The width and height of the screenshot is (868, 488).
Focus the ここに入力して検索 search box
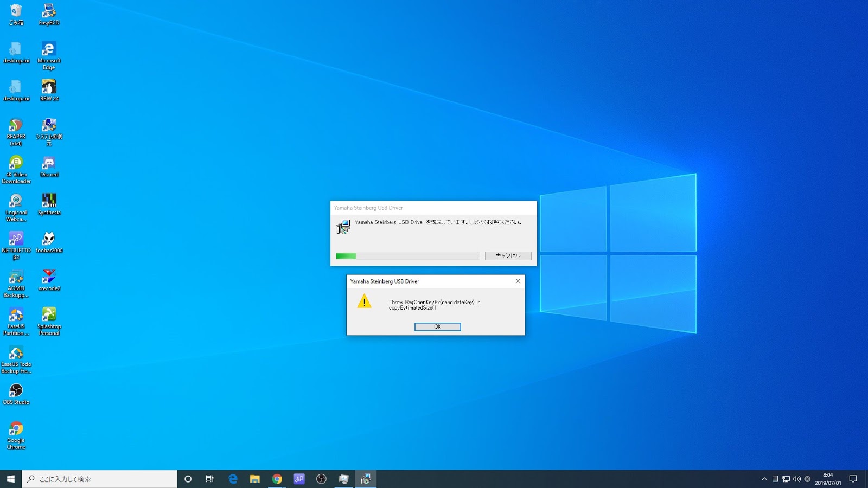(x=99, y=479)
